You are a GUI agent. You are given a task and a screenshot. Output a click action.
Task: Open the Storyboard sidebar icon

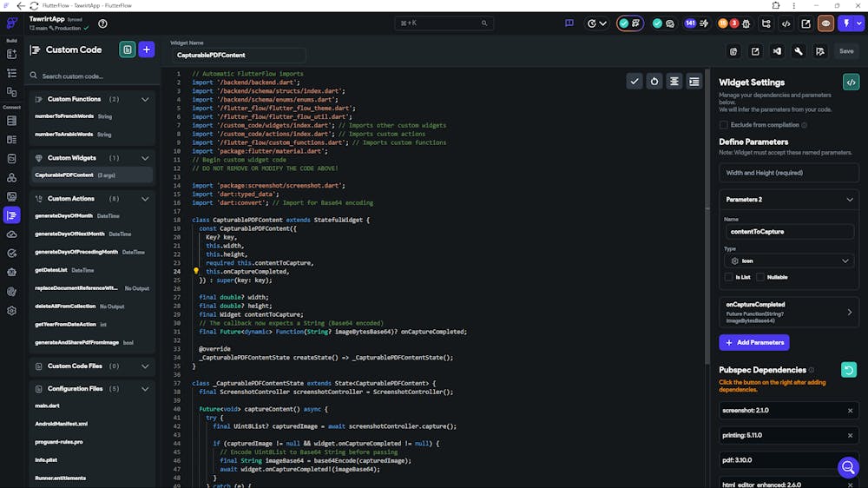[x=11, y=92]
